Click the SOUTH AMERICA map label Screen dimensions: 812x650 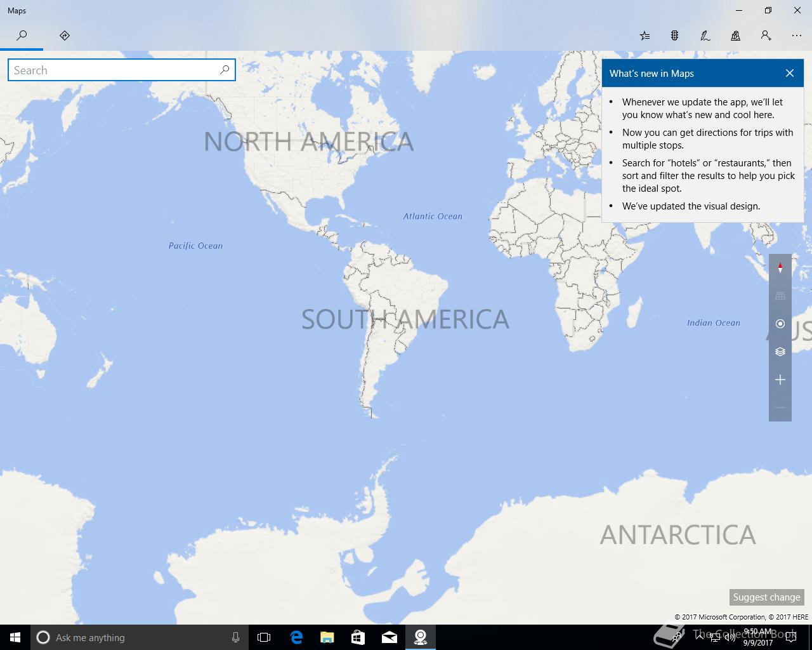click(405, 319)
